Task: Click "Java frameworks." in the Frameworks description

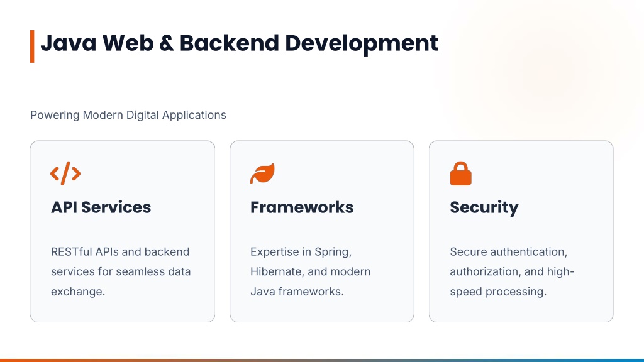Action: click(x=297, y=292)
